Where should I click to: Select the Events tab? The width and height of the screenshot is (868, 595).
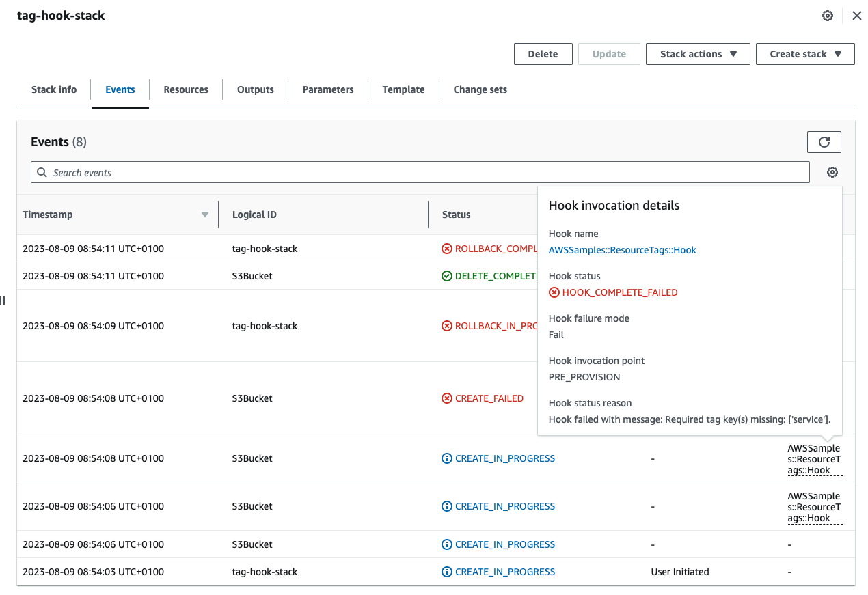pyautogui.click(x=120, y=89)
